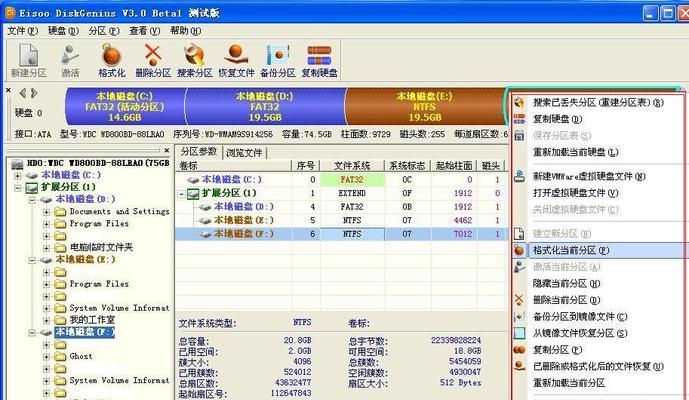689x400 pixels.
Task: Close the tree panel with its X button
Action: point(167,150)
